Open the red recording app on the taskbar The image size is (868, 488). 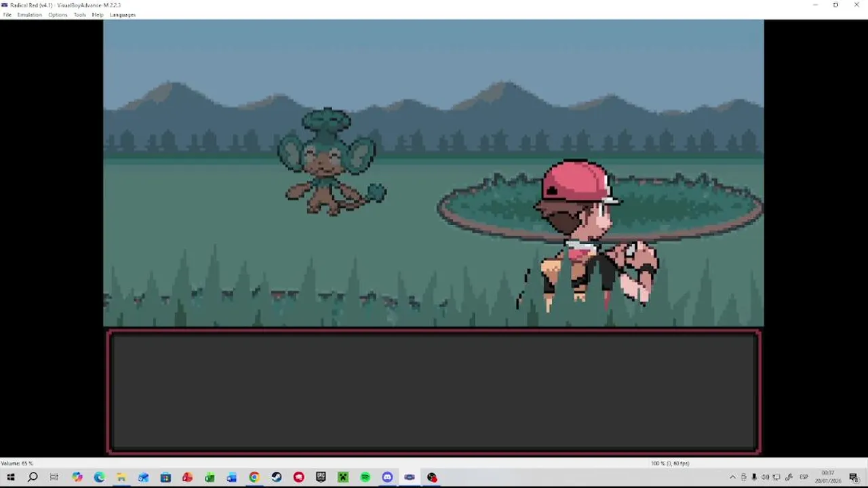coord(432,477)
